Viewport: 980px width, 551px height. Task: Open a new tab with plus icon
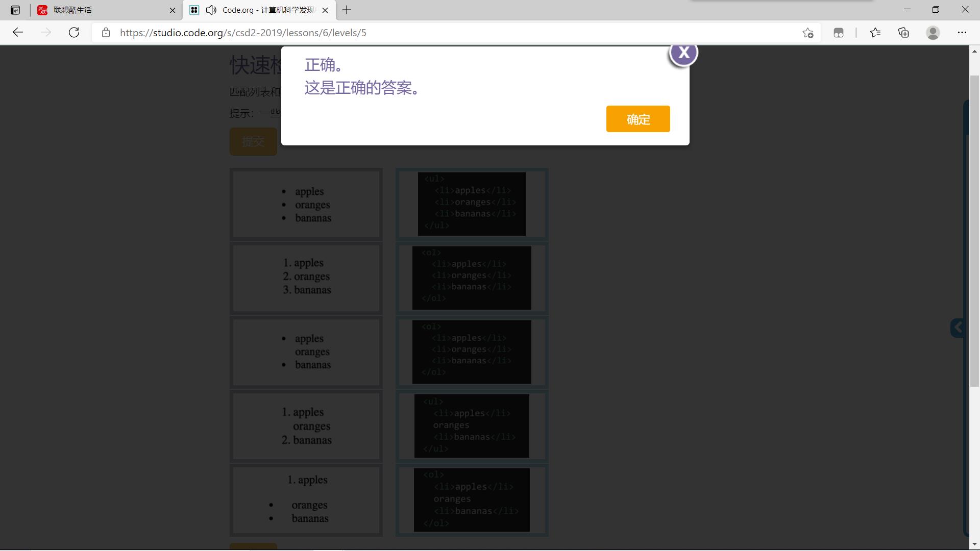pyautogui.click(x=347, y=10)
